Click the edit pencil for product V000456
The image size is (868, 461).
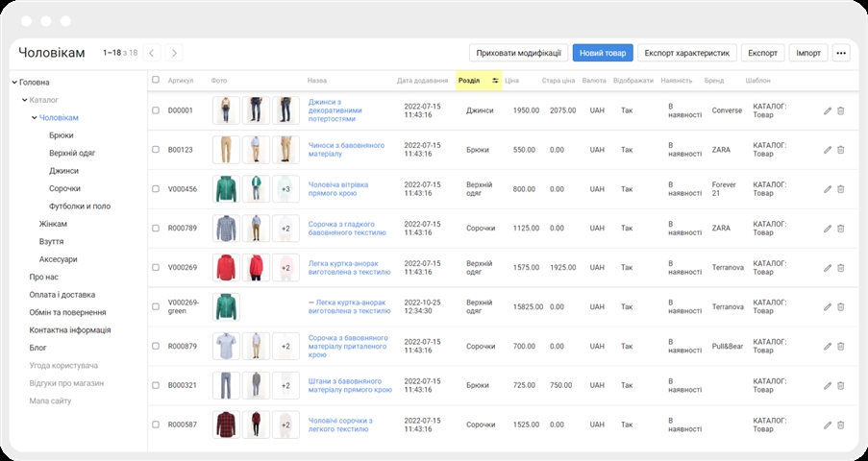828,189
